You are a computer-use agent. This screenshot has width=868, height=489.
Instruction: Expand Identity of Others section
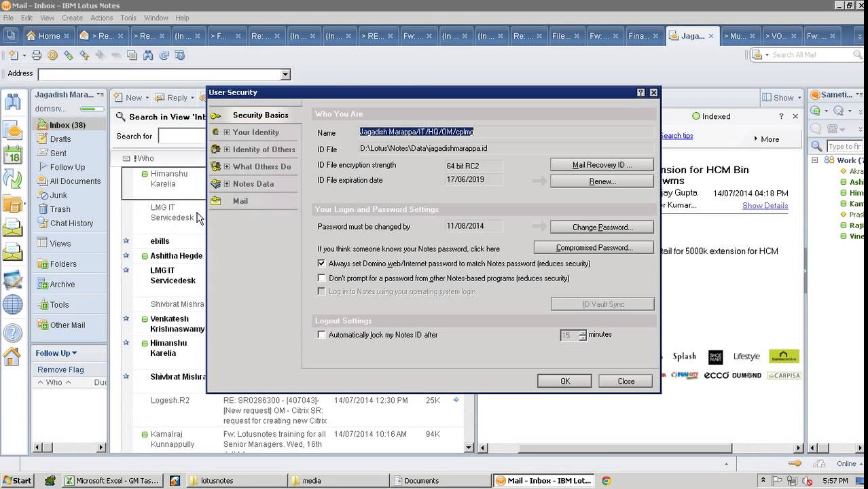(x=227, y=149)
